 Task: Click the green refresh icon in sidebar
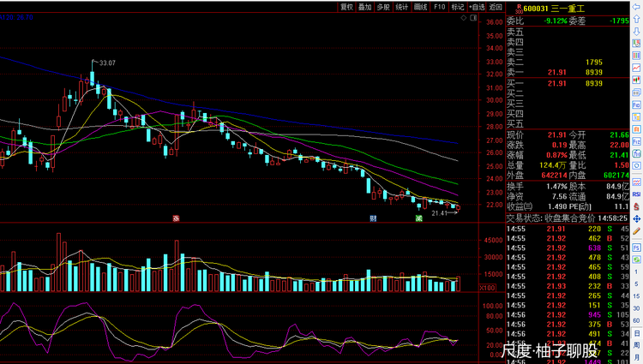click(636, 260)
